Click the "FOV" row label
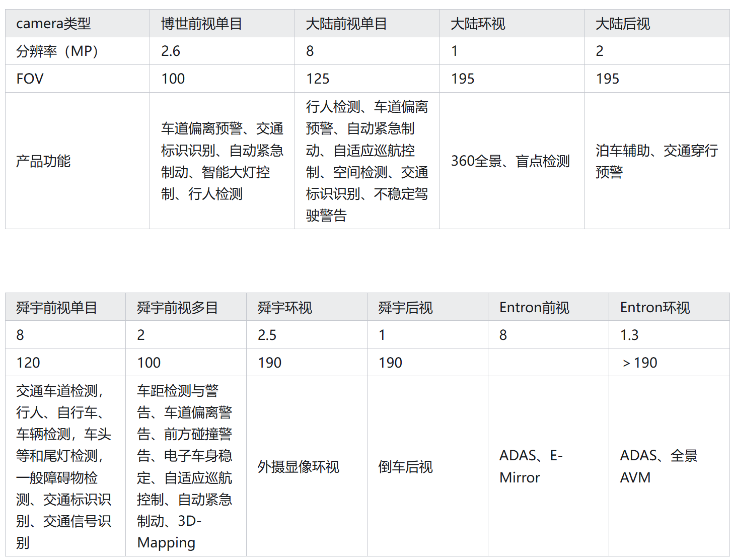 (x=78, y=79)
